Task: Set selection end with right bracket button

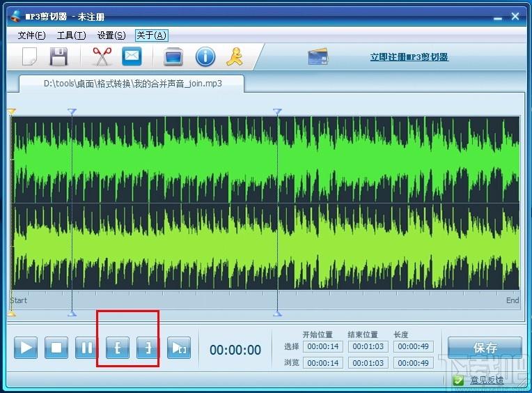Action: [x=148, y=348]
